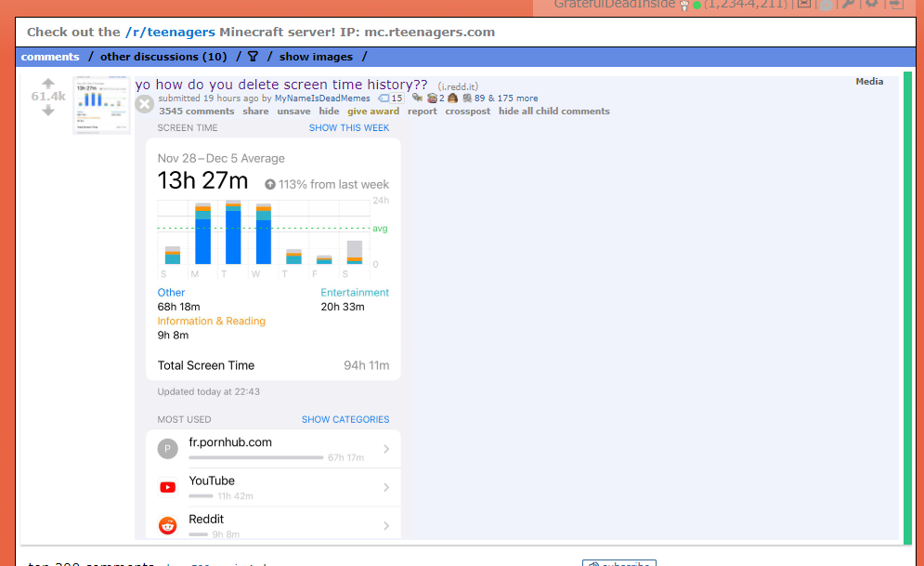Open the chat bubble icon in the header
The image size is (924, 566).
(826, 4)
